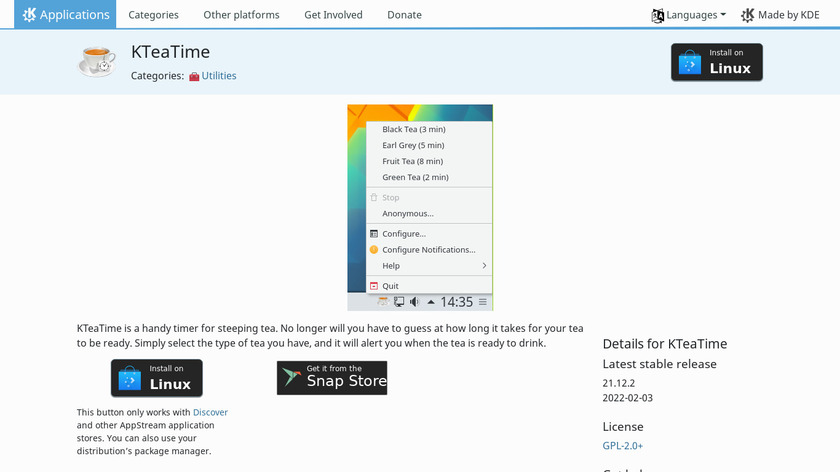This screenshot has height=472, width=840.
Task: Open the Donate page
Action: [404, 15]
